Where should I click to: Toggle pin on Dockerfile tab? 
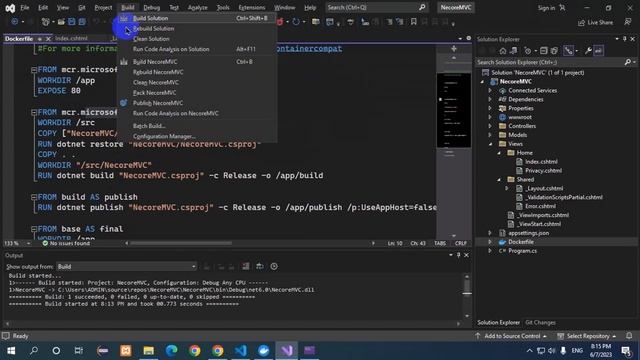40,39
